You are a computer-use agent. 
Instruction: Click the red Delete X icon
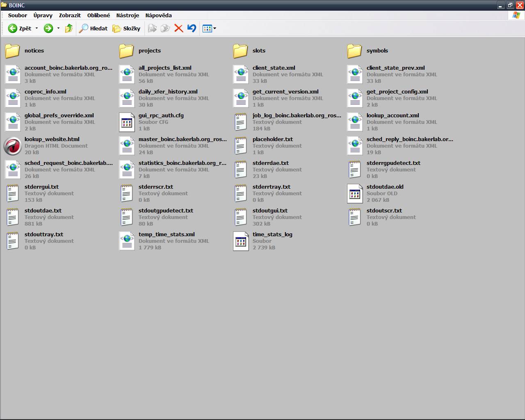(x=178, y=28)
